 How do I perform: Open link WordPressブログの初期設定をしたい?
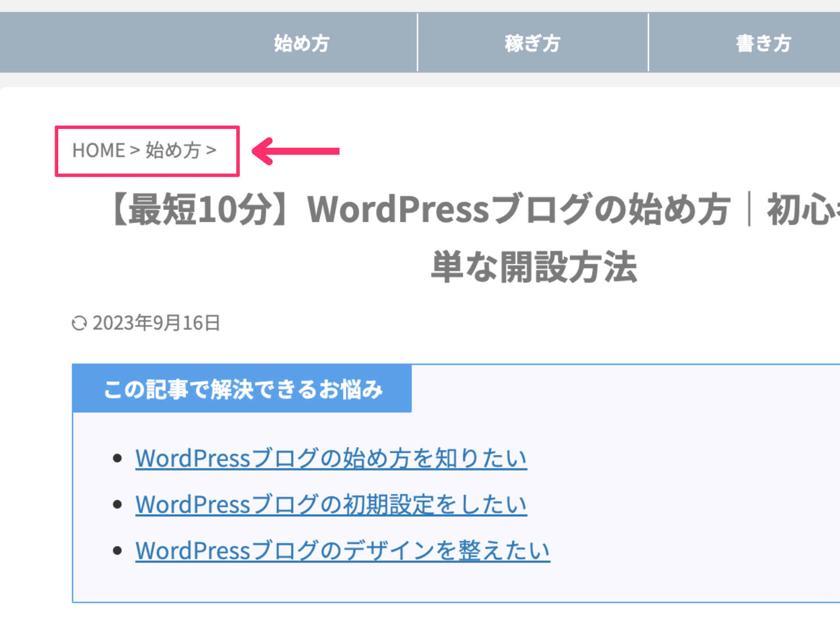pyautogui.click(x=331, y=504)
